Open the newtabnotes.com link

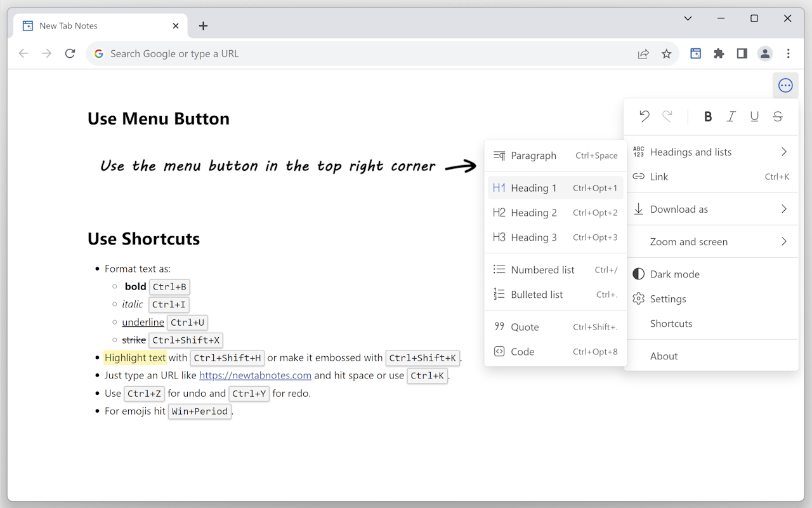pos(255,375)
